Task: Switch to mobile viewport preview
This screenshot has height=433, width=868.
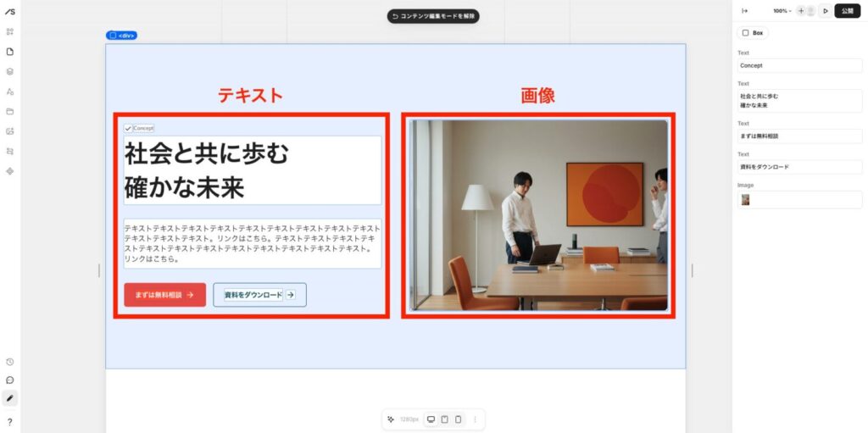Action: click(x=458, y=419)
